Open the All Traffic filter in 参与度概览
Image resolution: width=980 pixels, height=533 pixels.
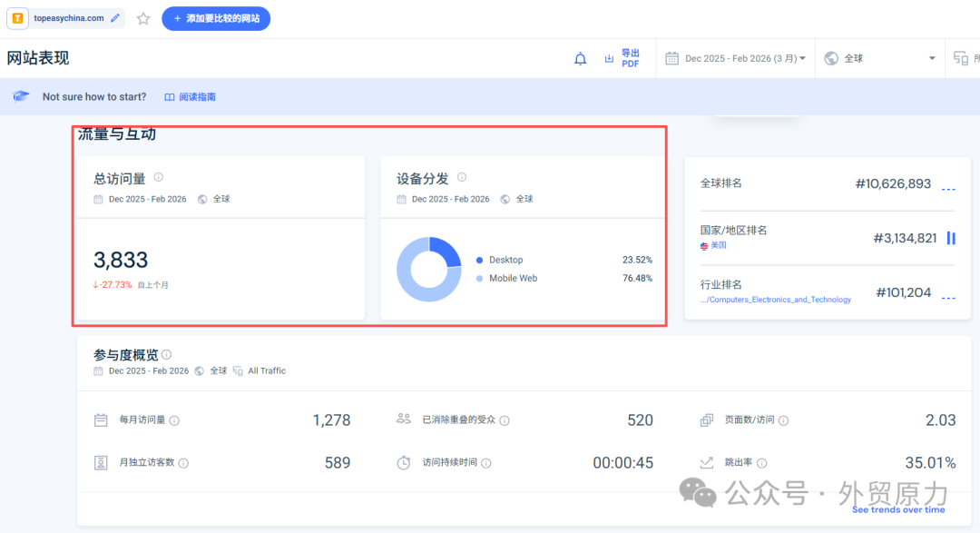pyautogui.click(x=260, y=370)
